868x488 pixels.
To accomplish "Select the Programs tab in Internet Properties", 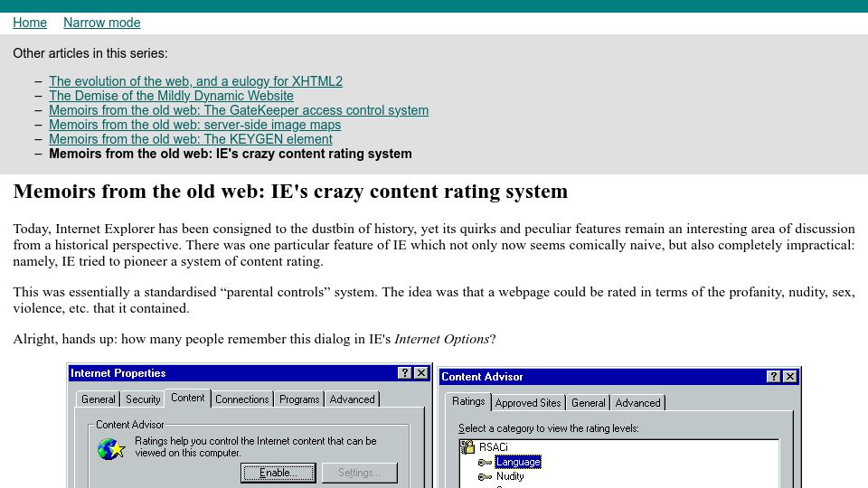I will point(299,399).
